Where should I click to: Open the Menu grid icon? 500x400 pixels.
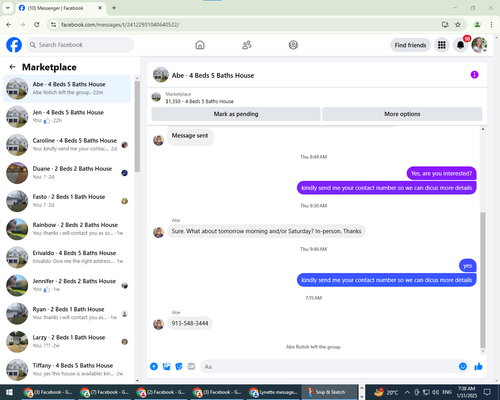[x=442, y=45]
